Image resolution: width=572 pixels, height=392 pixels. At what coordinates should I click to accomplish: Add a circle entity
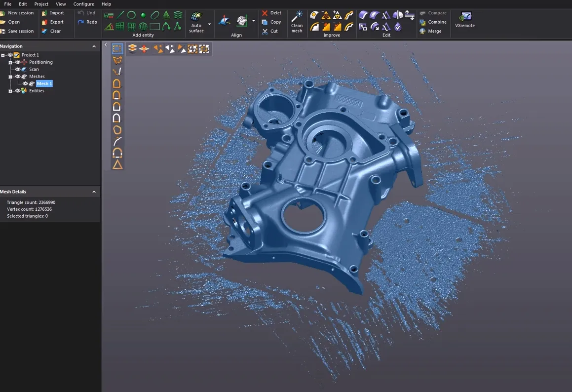click(x=131, y=15)
